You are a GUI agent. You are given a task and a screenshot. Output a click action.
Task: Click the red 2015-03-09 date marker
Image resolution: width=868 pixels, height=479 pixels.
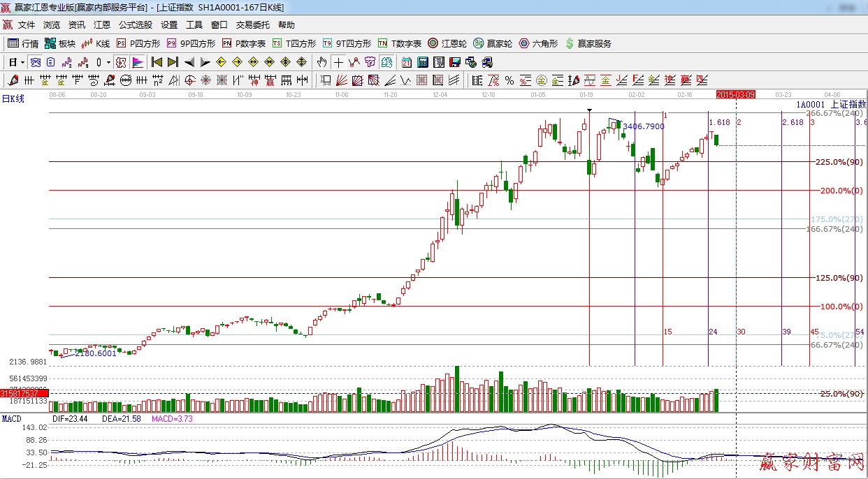click(735, 94)
